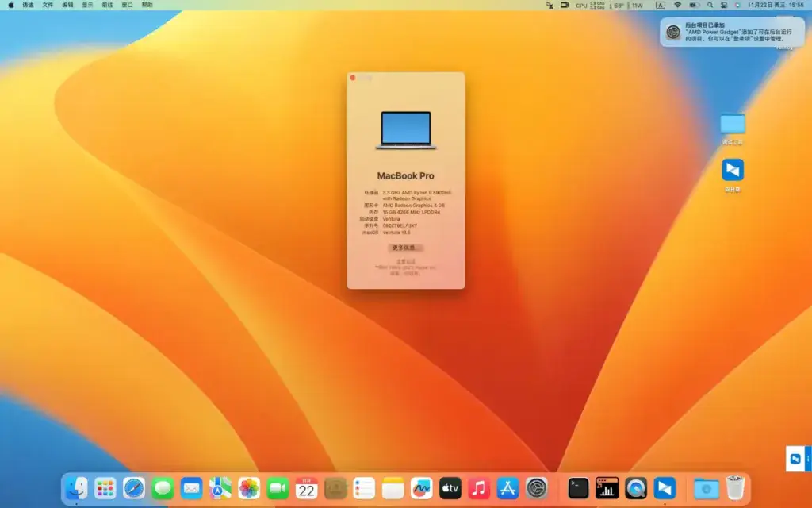Open Finder from the dock

pyautogui.click(x=77, y=488)
